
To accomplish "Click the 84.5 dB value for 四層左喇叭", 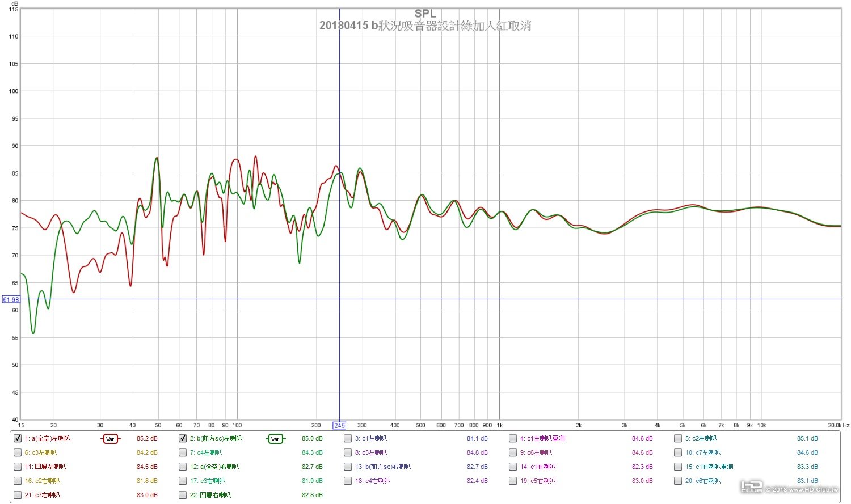I will tap(147, 467).
